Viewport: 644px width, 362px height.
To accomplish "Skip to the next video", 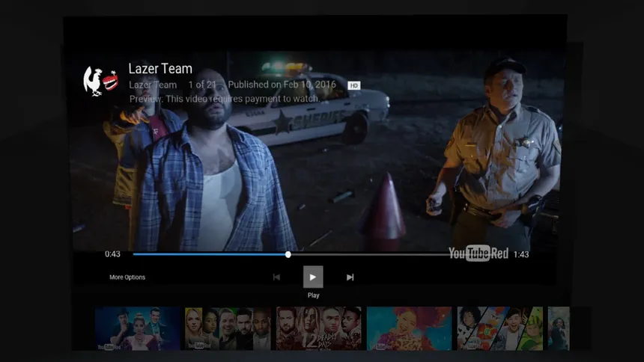I will pos(350,277).
